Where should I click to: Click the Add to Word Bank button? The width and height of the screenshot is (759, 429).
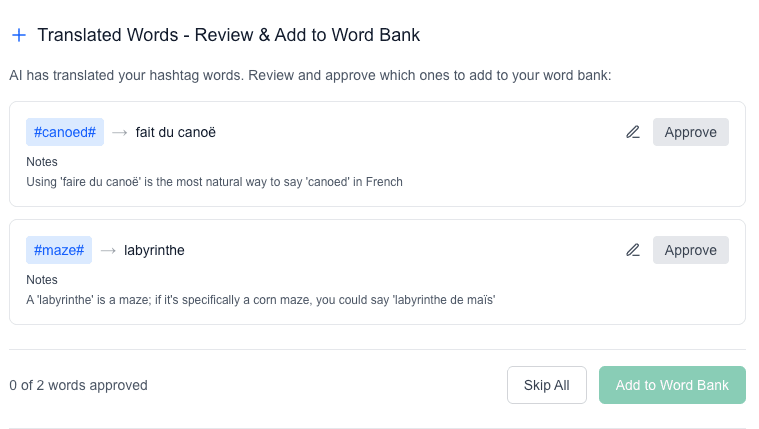pos(672,385)
